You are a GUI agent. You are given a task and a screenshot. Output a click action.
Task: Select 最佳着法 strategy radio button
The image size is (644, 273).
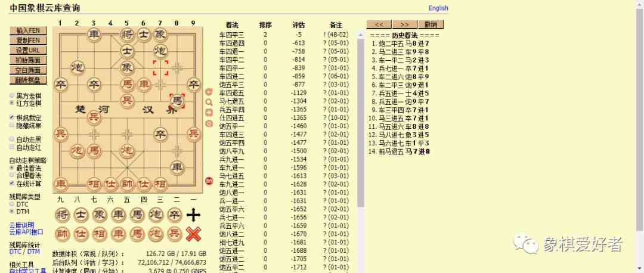click(x=12, y=168)
